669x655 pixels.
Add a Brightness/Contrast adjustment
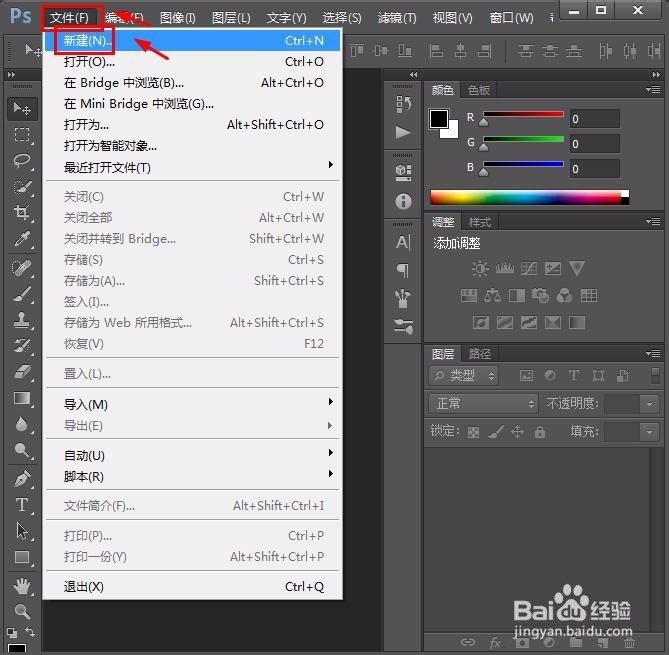coord(480,268)
